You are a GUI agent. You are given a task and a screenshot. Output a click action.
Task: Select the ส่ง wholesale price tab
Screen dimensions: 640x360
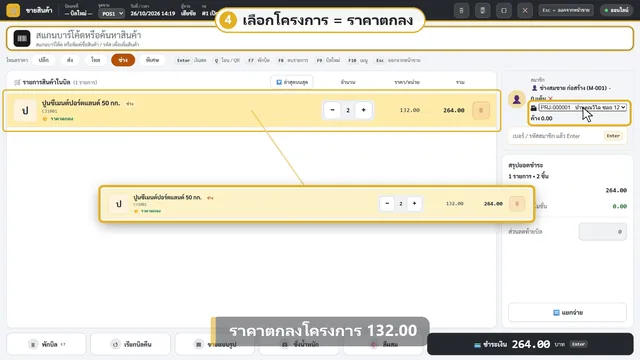pyautogui.click(x=70, y=60)
